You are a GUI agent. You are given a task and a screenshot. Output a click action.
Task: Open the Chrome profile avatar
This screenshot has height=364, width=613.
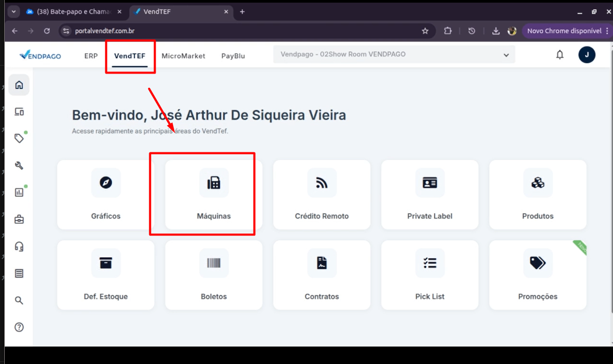pos(512,31)
